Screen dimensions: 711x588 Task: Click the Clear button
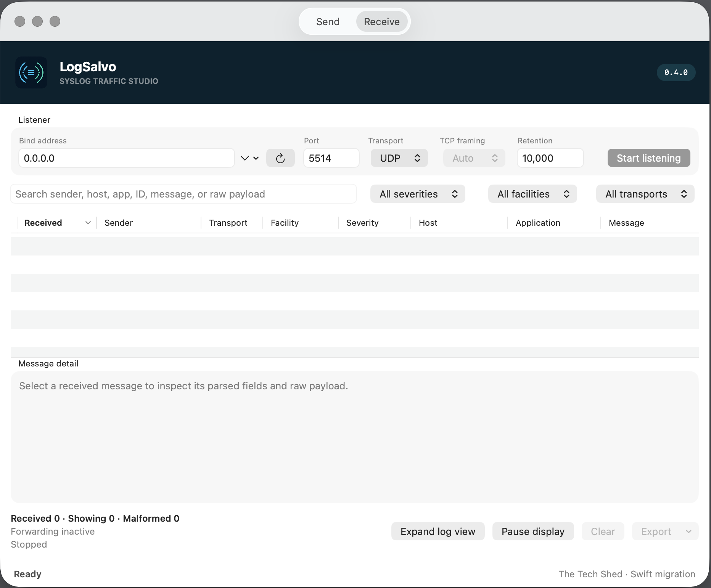pyautogui.click(x=603, y=531)
